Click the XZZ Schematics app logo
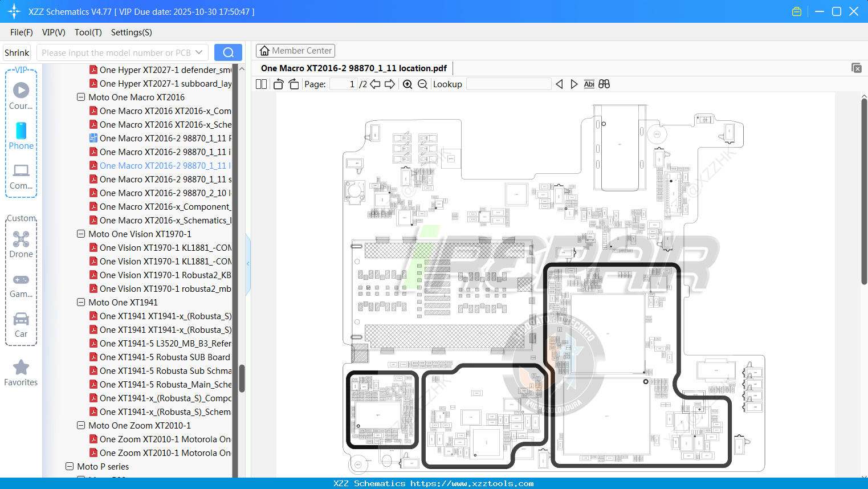This screenshot has width=868, height=489. 14,11
